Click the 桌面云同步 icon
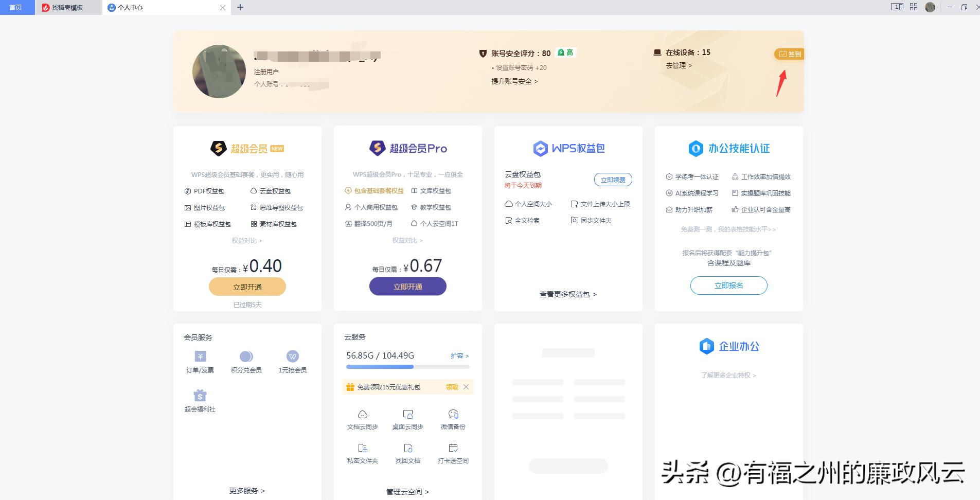Screen dimensions: 980x500 pyautogui.click(x=407, y=418)
